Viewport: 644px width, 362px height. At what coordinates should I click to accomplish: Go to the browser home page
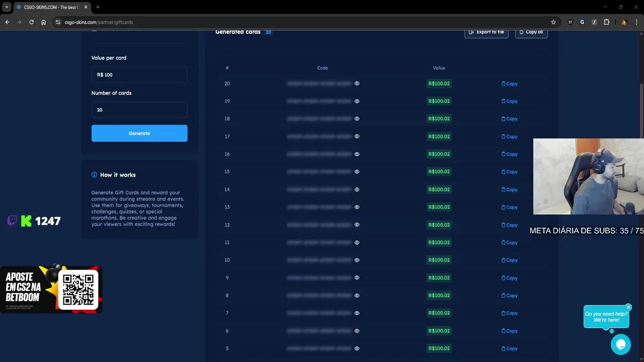[x=44, y=22]
